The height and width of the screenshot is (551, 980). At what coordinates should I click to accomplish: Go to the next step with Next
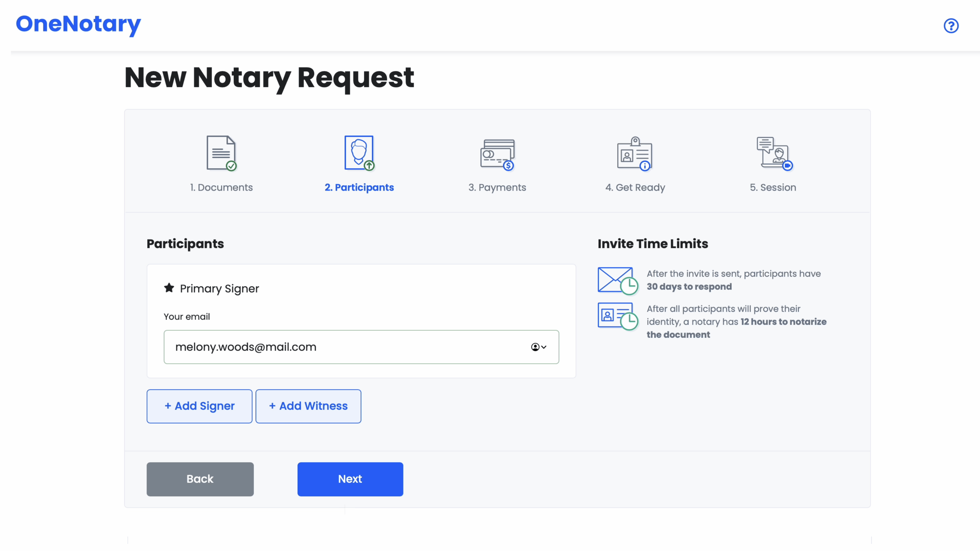350,479
